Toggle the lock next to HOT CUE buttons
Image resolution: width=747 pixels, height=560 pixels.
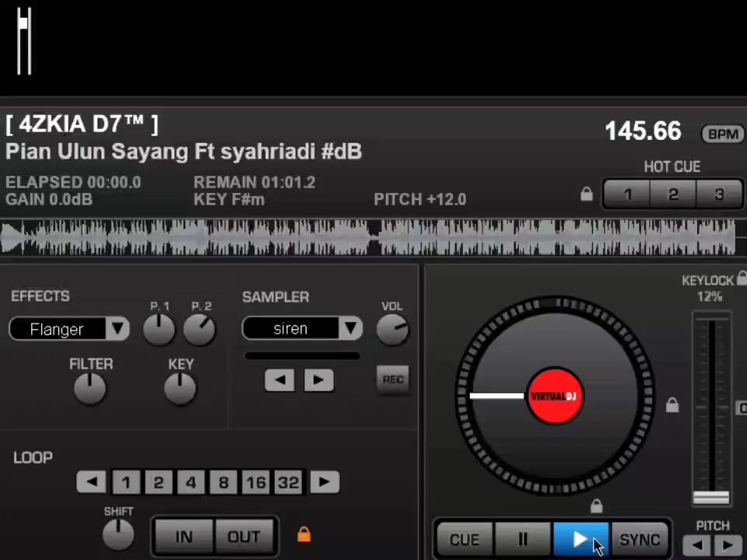587,194
